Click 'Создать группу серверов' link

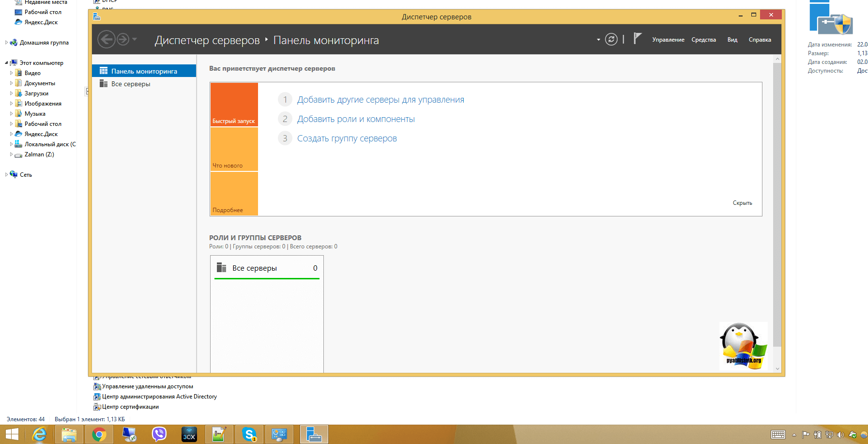pyautogui.click(x=347, y=138)
